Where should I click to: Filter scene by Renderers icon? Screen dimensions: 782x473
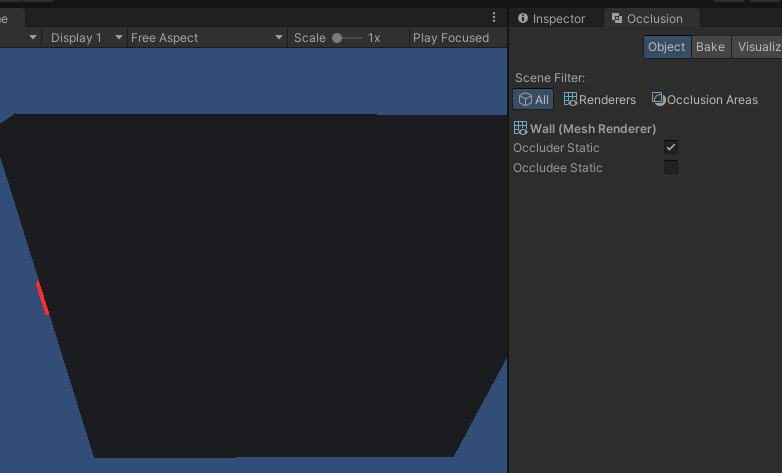pyautogui.click(x=570, y=99)
